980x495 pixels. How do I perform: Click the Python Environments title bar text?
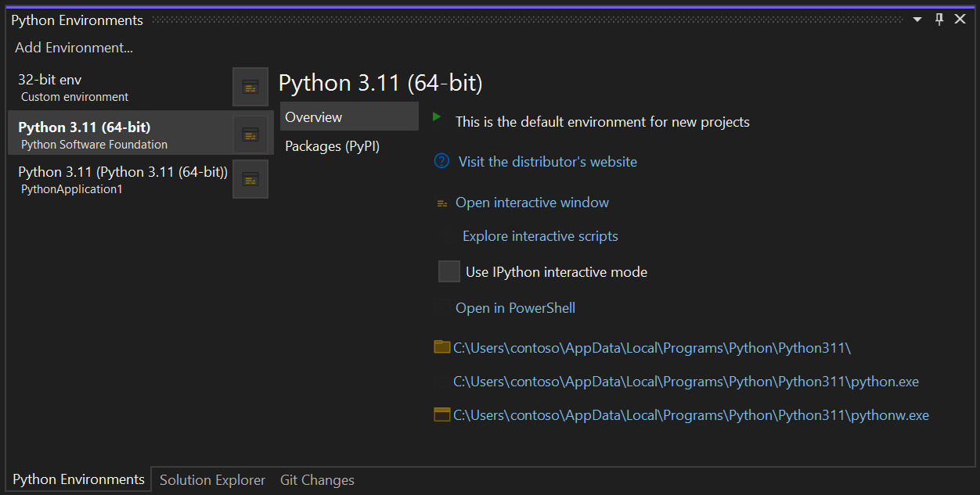pyautogui.click(x=77, y=20)
